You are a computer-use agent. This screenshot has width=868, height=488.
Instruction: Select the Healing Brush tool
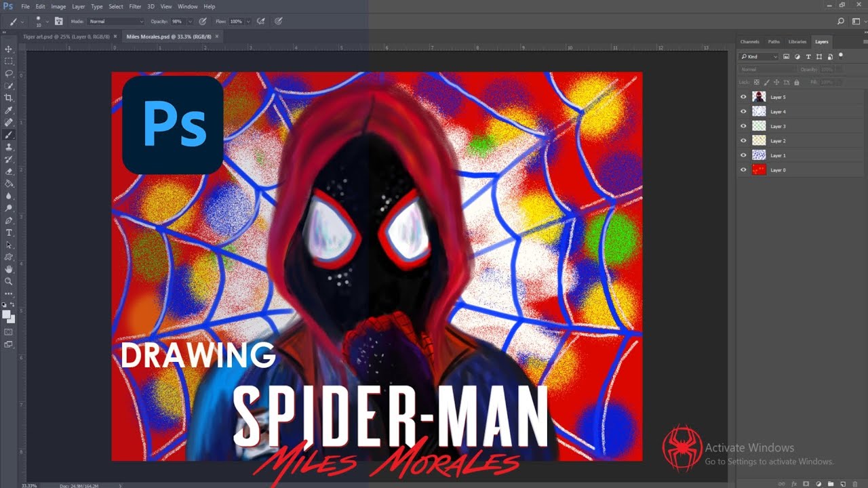click(9, 122)
